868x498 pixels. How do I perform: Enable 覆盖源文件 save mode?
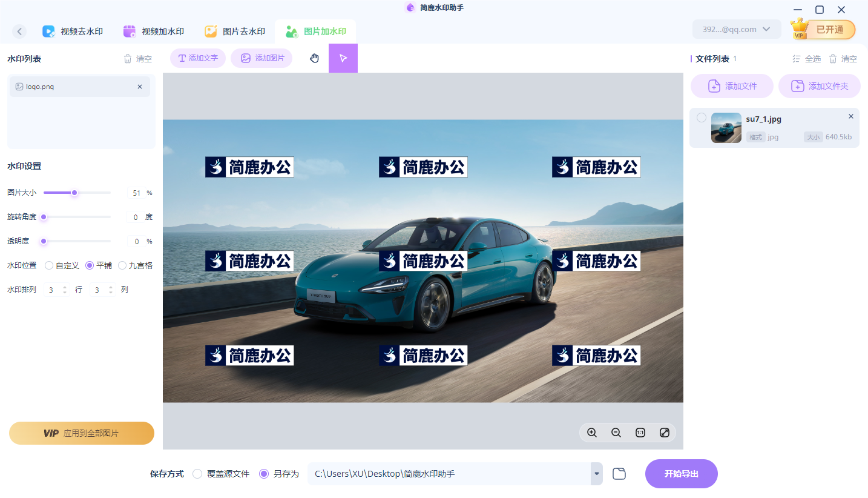197,474
